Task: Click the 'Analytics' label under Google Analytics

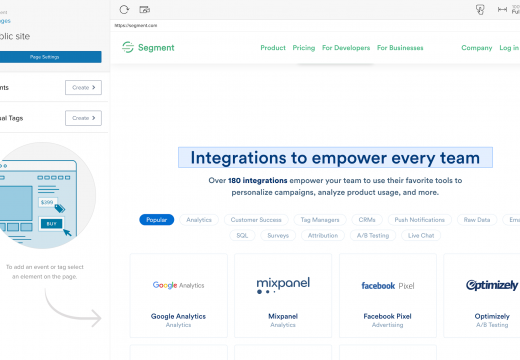Action: 178,325
